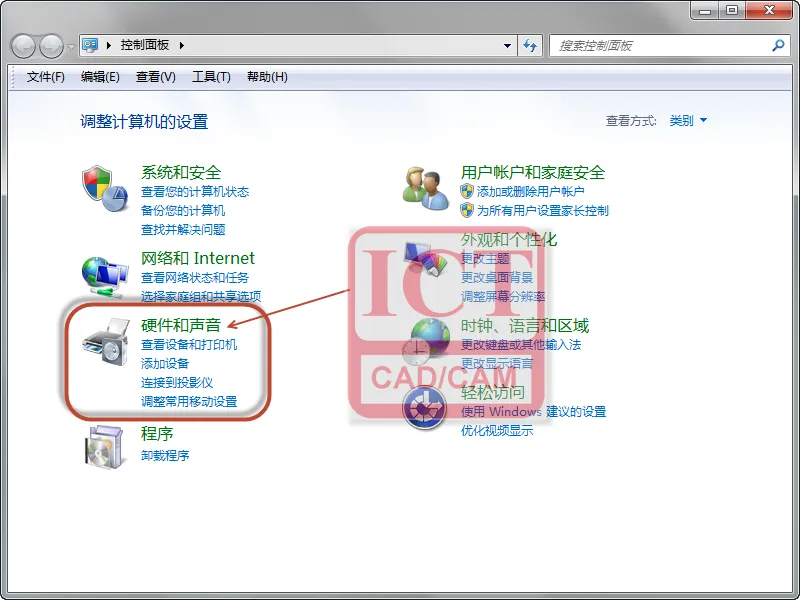The width and height of the screenshot is (800, 600).
Task: Open the Hardware and Sound printer icon
Action: click(106, 341)
